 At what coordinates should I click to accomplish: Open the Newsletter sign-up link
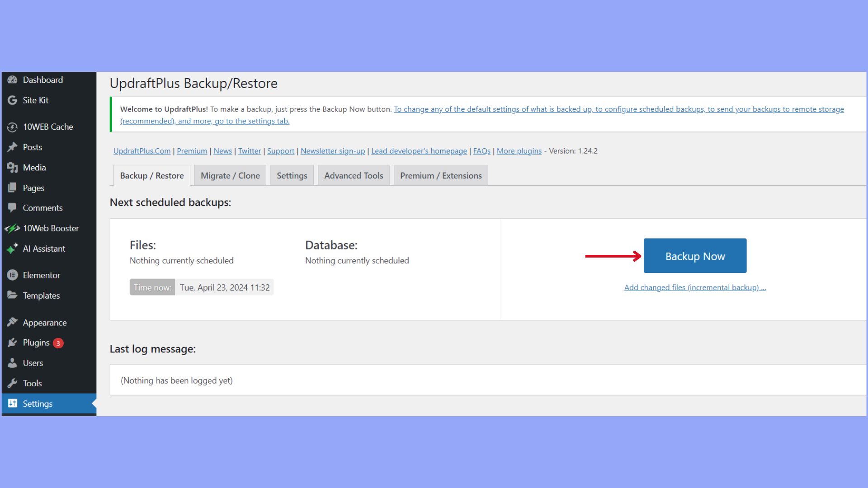pos(333,150)
